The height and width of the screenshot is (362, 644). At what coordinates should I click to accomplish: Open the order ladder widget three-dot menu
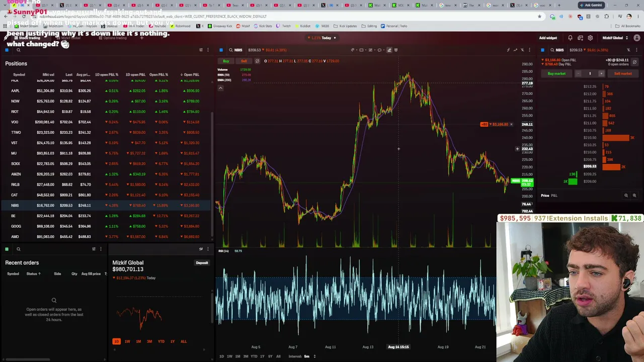pyautogui.click(x=635, y=50)
